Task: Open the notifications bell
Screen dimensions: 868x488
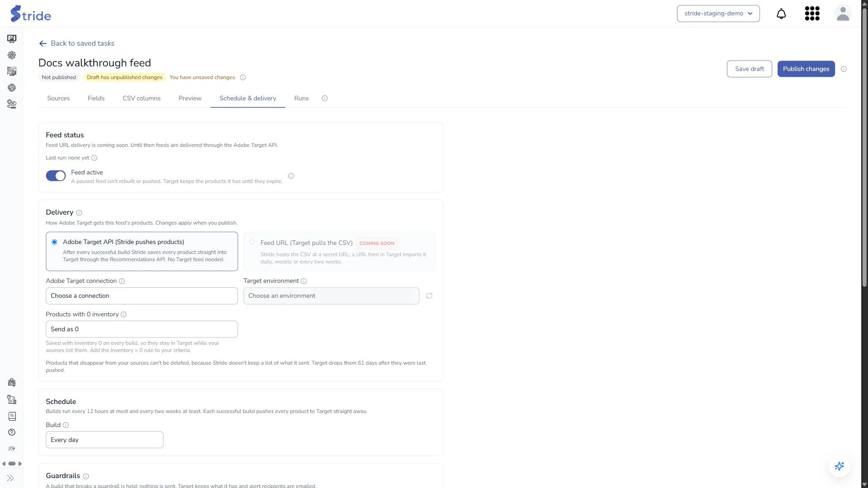Action: (781, 14)
